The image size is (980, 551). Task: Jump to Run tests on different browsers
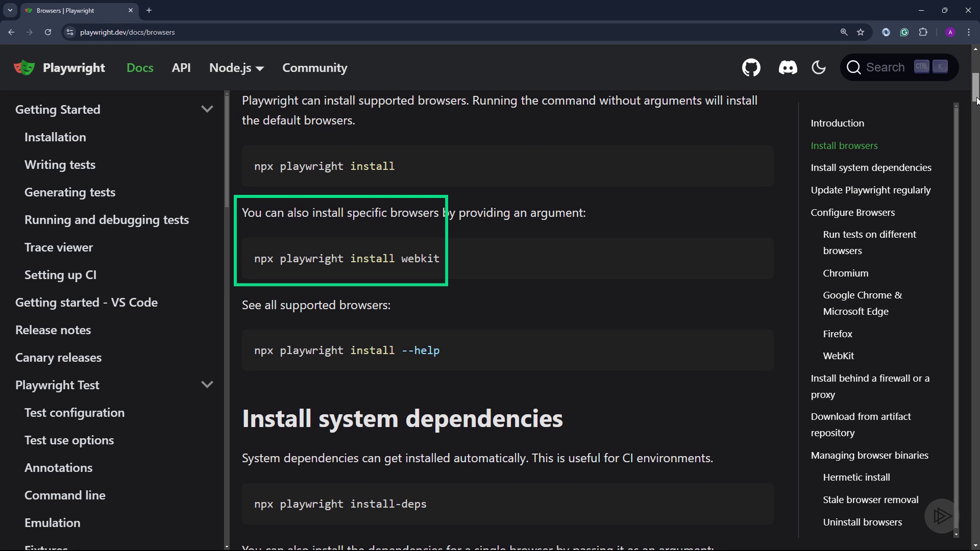(x=869, y=242)
